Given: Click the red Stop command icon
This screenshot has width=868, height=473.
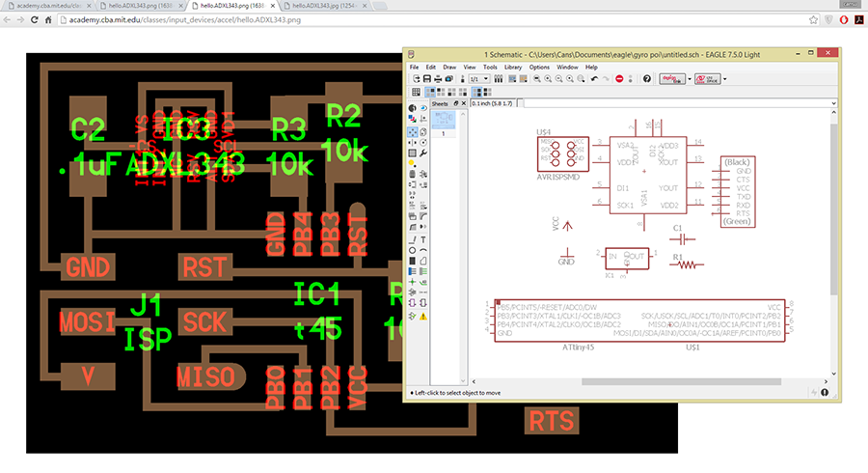Looking at the screenshot, I should [619, 78].
